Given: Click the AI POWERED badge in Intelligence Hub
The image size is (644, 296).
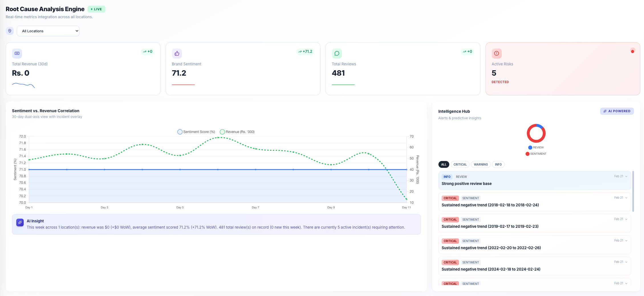Looking at the screenshot, I should tap(617, 111).
